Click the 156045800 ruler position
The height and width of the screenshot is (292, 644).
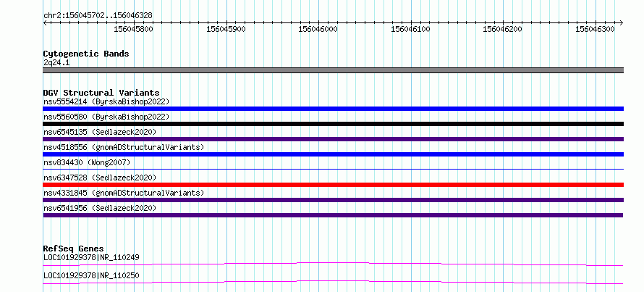133,29
